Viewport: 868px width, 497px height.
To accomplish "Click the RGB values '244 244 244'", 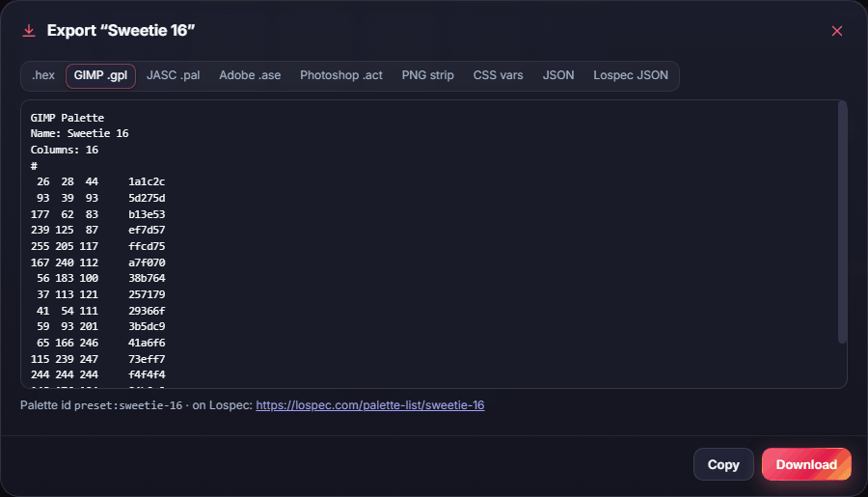I will pyautogui.click(x=65, y=374).
